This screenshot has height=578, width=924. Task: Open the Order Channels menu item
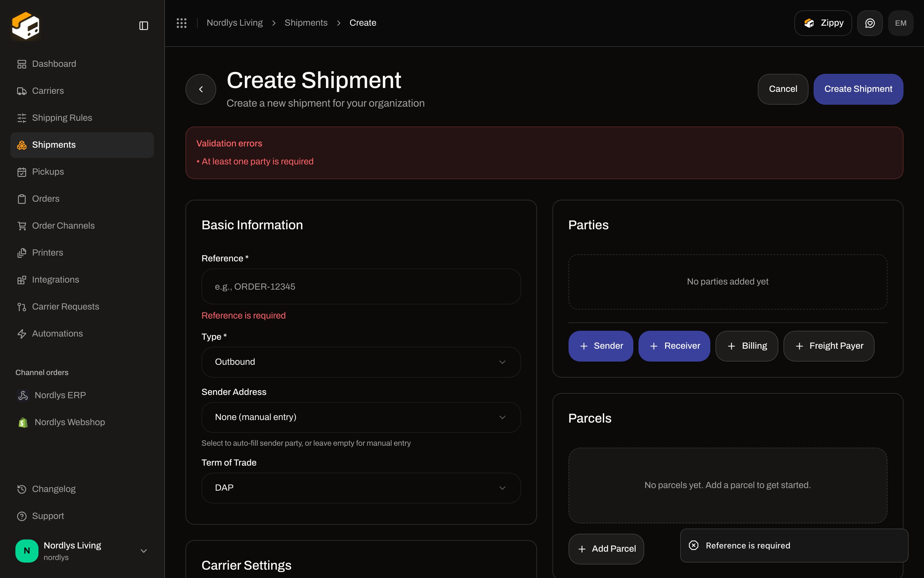tap(82, 225)
